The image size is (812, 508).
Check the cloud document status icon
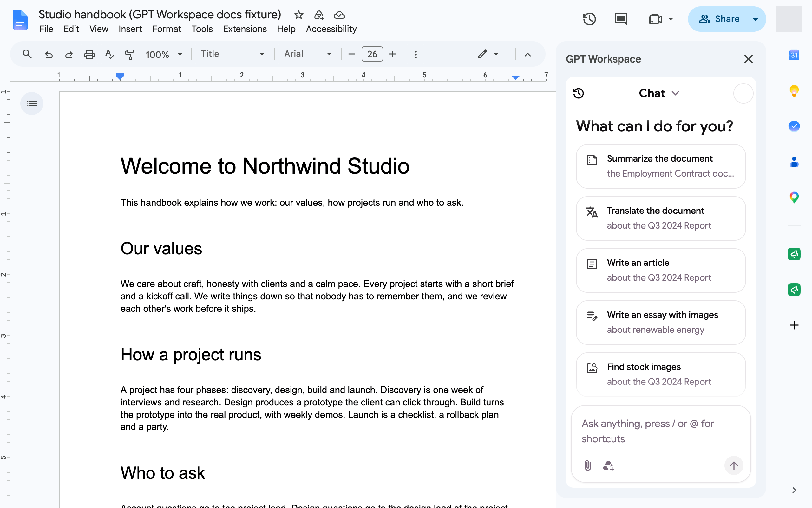click(339, 15)
